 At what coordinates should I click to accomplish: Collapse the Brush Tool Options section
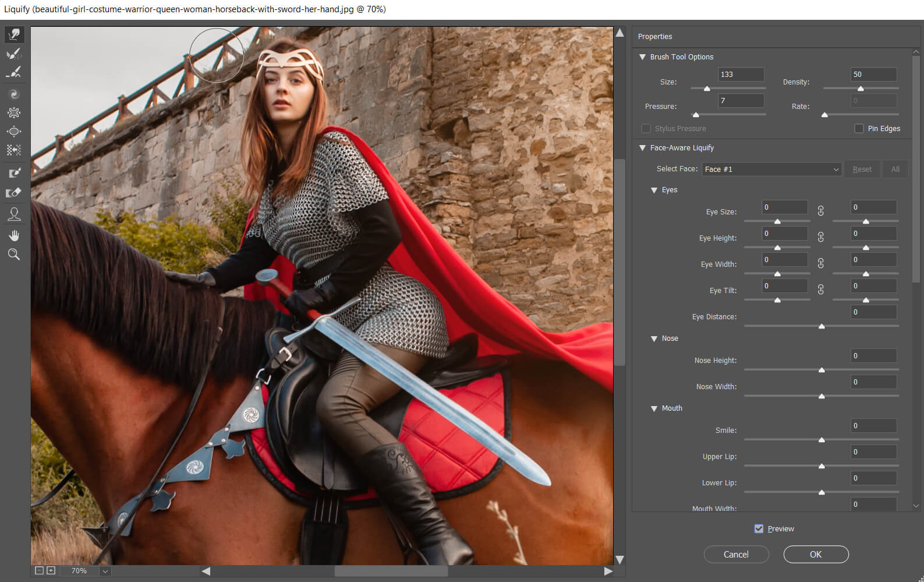pyautogui.click(x=642, y=57)
